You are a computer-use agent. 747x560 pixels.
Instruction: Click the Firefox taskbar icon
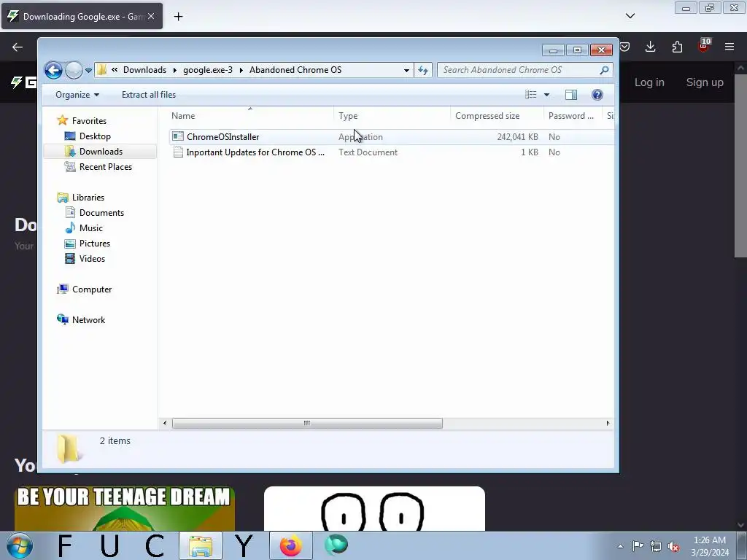290,545
